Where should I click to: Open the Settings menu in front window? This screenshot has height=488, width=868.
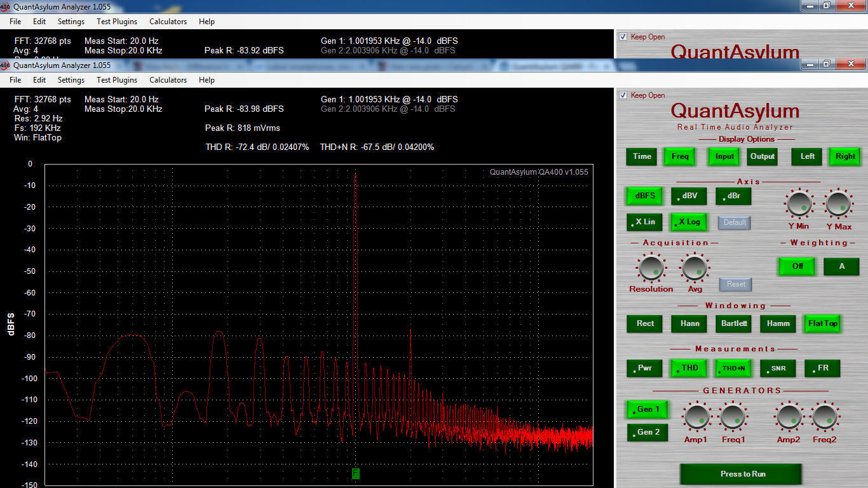[71, 80]
